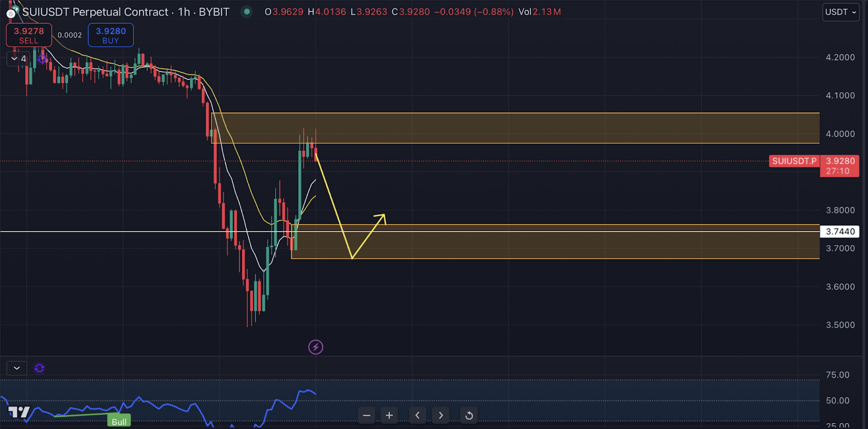Collapse the RSI pane chevron
Screen dimensions: 868x429
[x=17, y=368]
